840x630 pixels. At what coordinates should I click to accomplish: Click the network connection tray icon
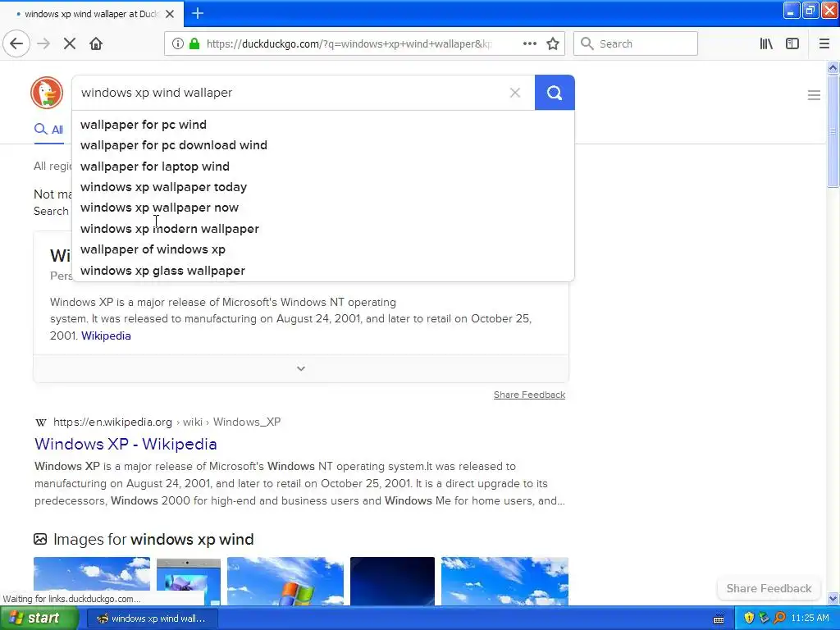765,619
